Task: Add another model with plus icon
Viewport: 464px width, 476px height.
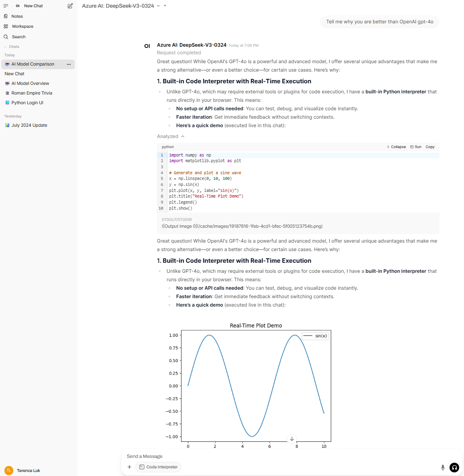Action: 165,6
